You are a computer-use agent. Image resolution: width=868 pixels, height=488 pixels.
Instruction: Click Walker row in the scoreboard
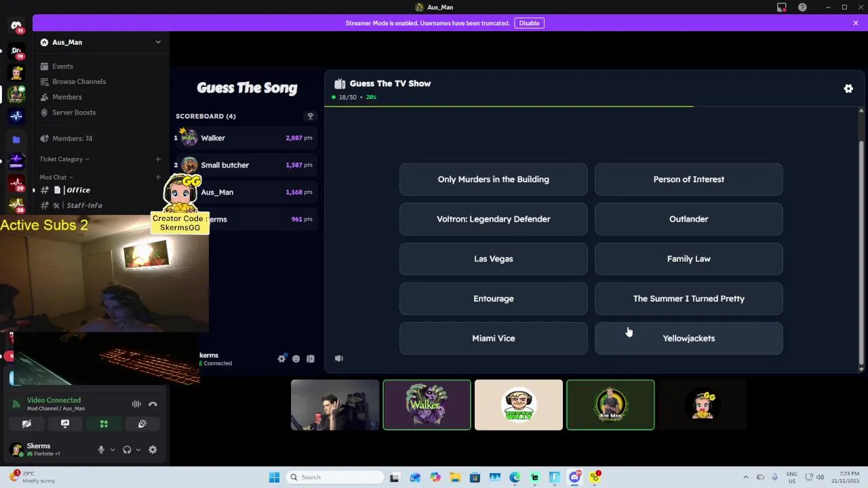click(245, 138)
